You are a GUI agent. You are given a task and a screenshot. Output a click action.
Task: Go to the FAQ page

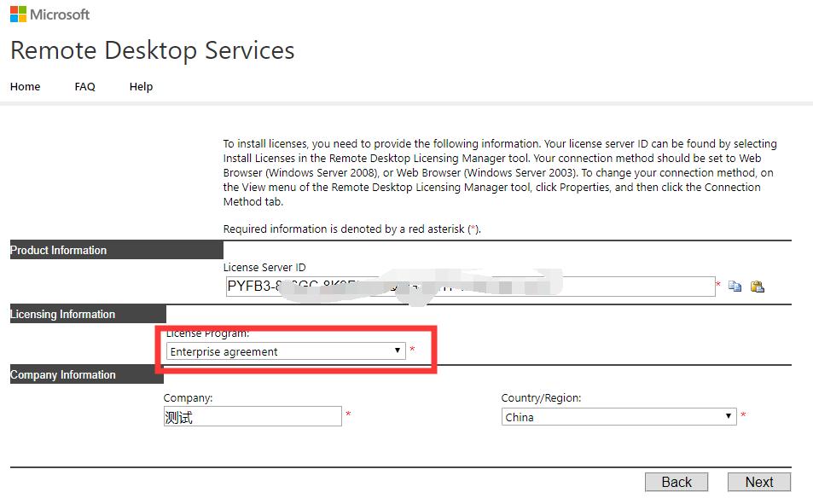coord(85,86)
